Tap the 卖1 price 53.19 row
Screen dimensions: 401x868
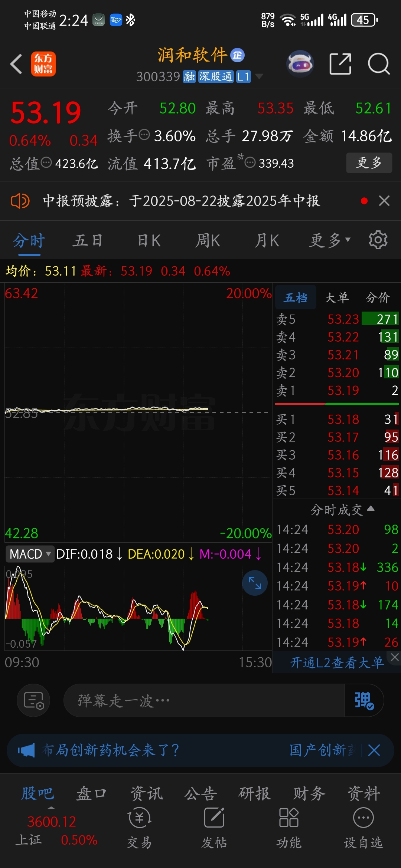pos(337,390)
